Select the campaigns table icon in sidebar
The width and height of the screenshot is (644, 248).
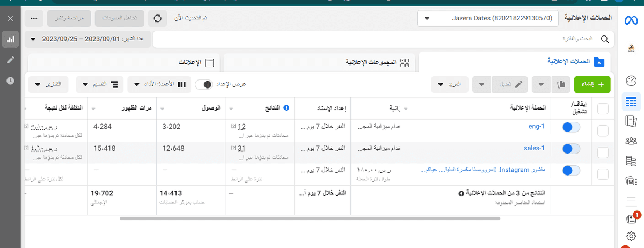(x=631, y=101)
